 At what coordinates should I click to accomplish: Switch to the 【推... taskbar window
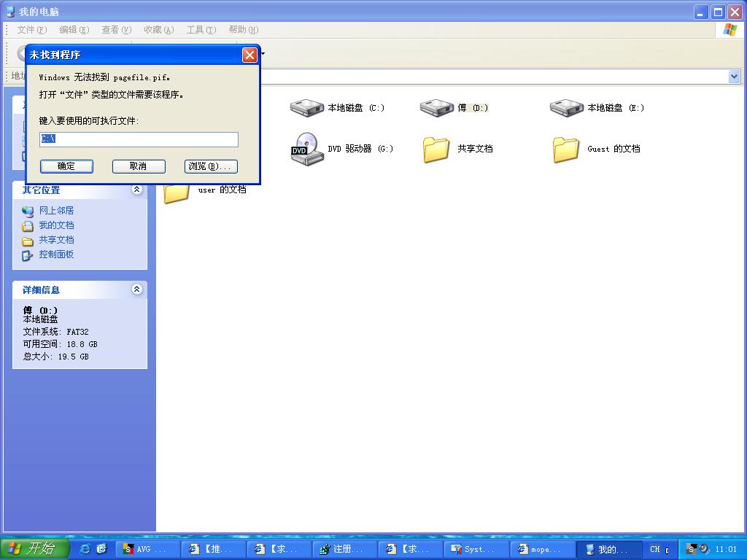[x=214, y=550]
